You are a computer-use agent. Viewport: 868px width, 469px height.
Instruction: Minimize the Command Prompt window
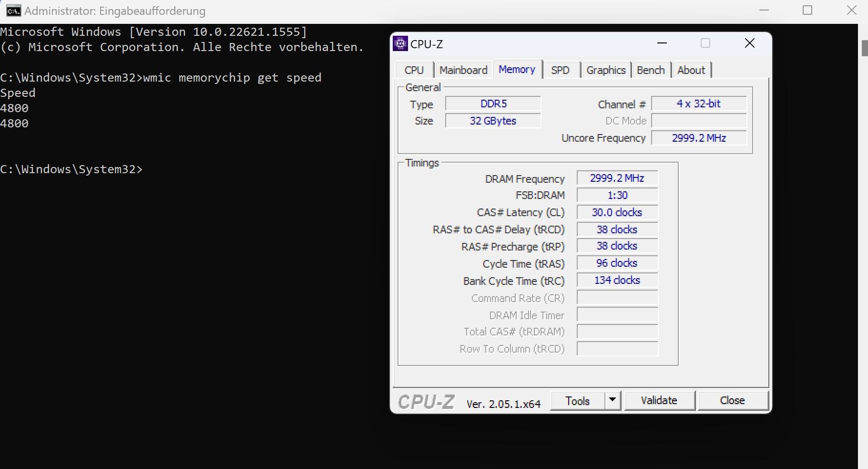[x=764, y=10]
